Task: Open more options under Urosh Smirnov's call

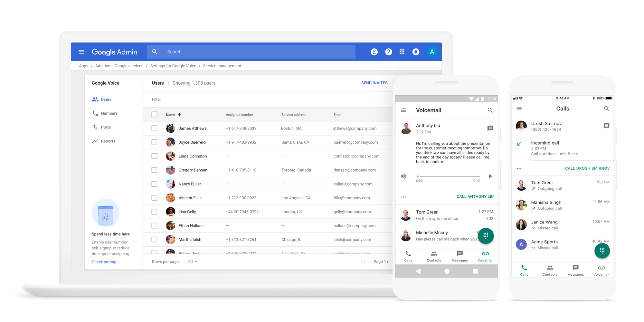Action: tap(519, 168)
